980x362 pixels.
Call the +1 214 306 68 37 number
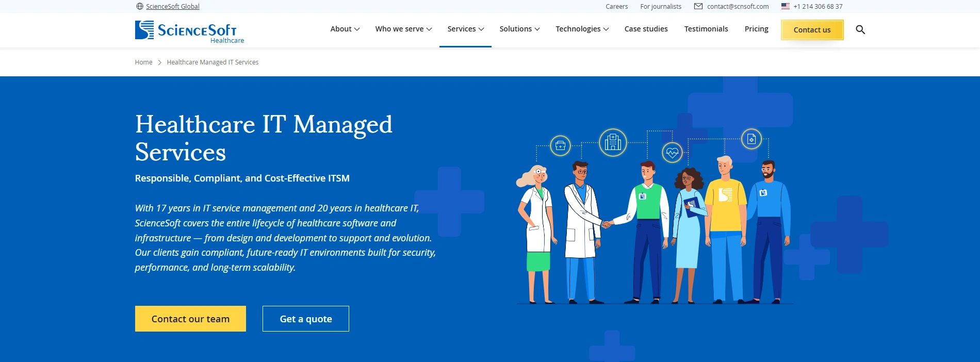(x=818, y=6)
